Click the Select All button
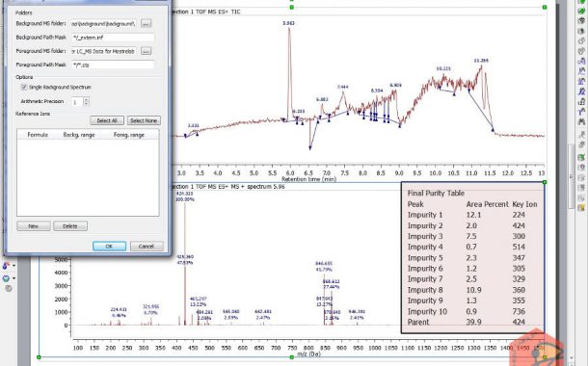The width and height of the screenshot is (588, 366). [x=107, y=120]
